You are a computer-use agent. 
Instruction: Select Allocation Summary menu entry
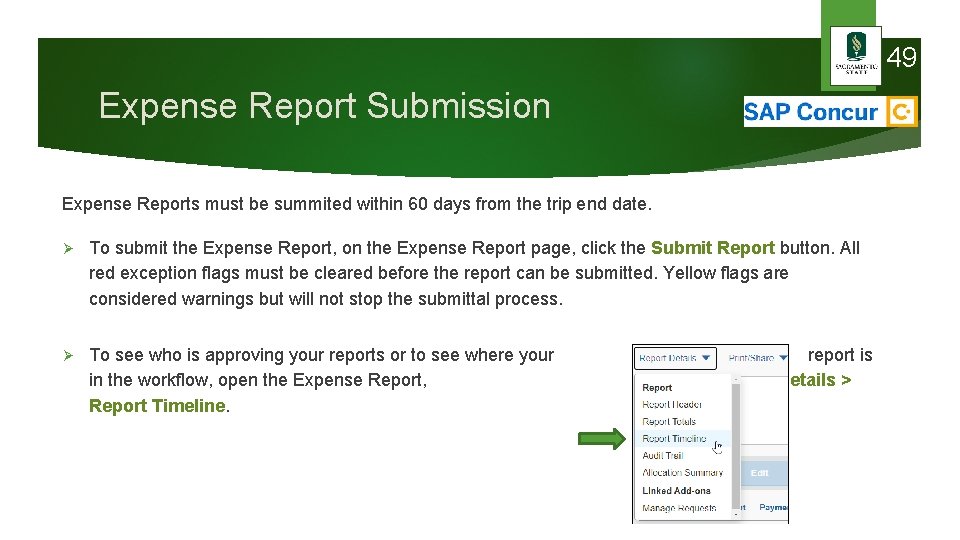click(683, 473)
